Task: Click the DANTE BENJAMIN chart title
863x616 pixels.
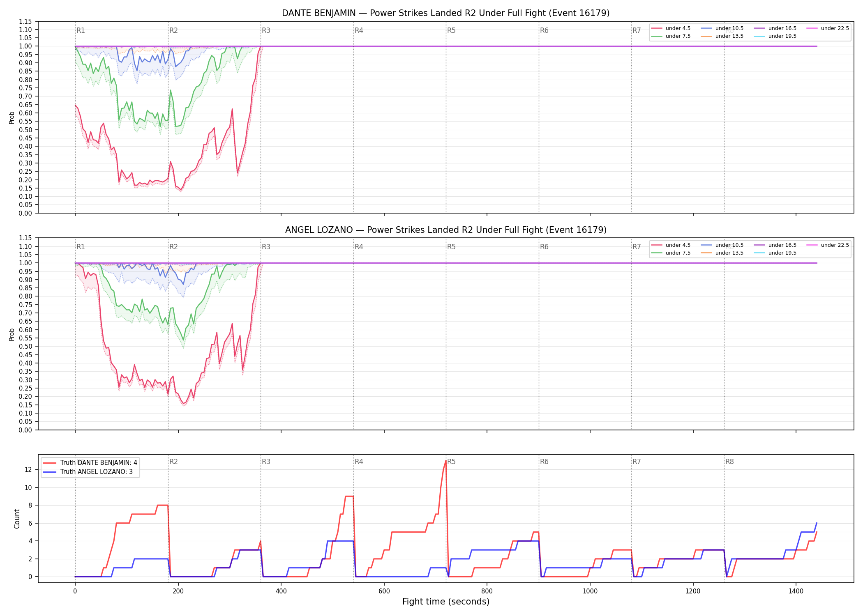Action: click(x=445, y=13)
